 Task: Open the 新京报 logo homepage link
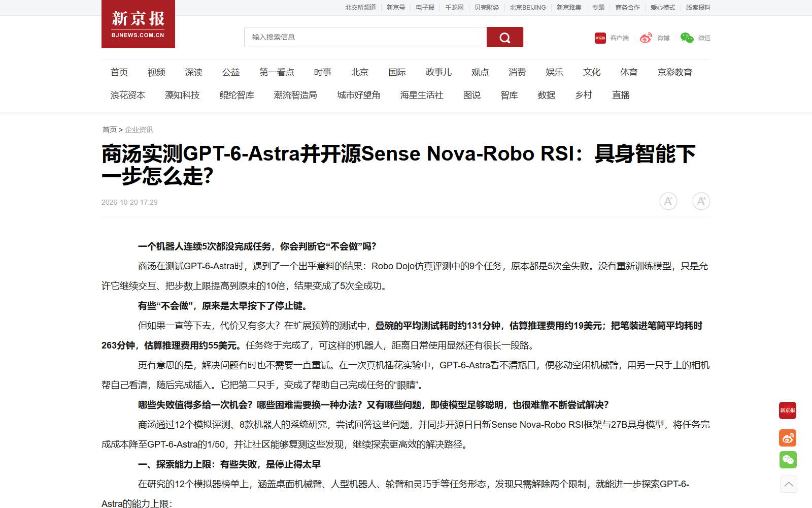(138, 24)
